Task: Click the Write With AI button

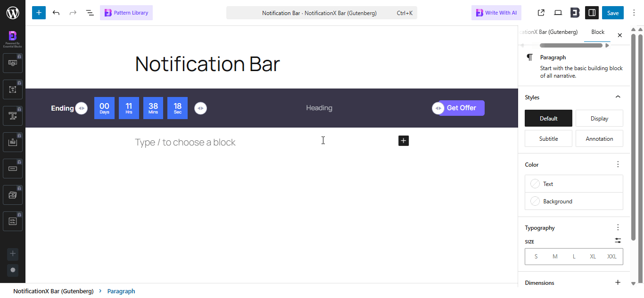Action: [496, 13]
